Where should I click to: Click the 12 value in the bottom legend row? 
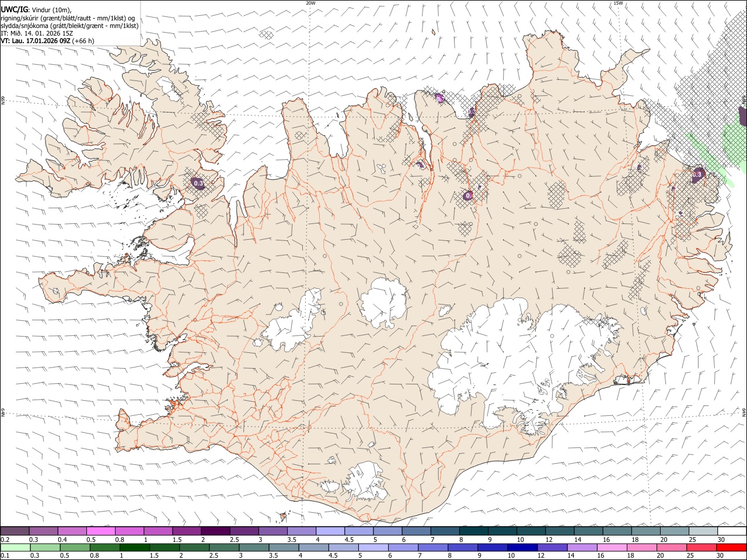(x=540, y=555)
